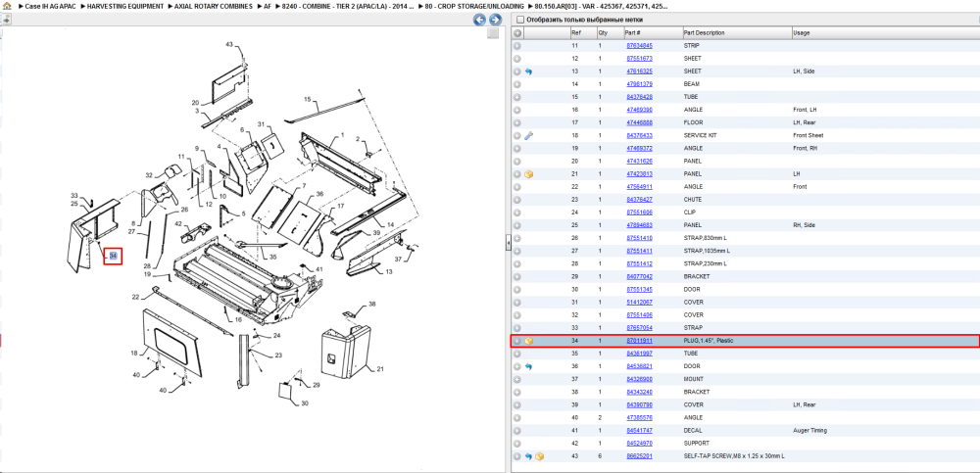The image size is (980, 473).
Task: Sort by Part Description column header
Action: (x=705, y=32)
